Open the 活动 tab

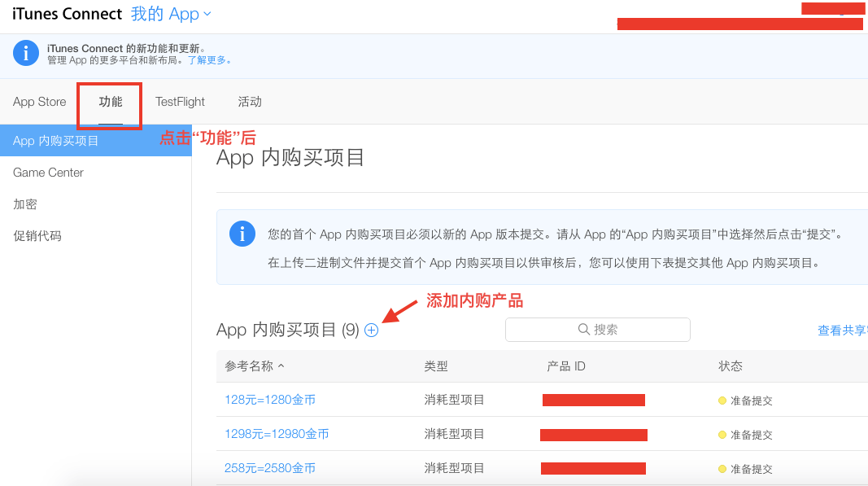pyautogui.click(x=250, y=102)
